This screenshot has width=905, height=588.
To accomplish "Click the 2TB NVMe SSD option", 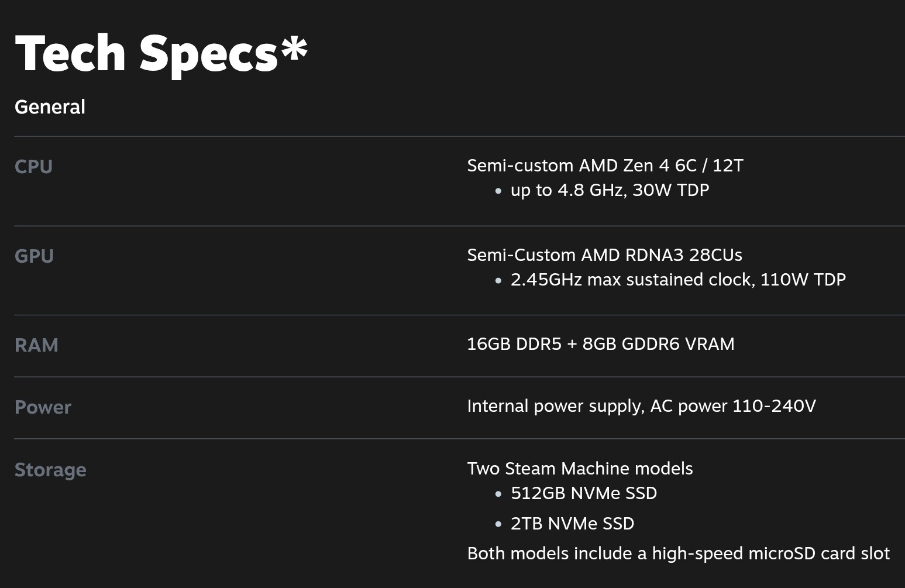I will pos(572,524).
